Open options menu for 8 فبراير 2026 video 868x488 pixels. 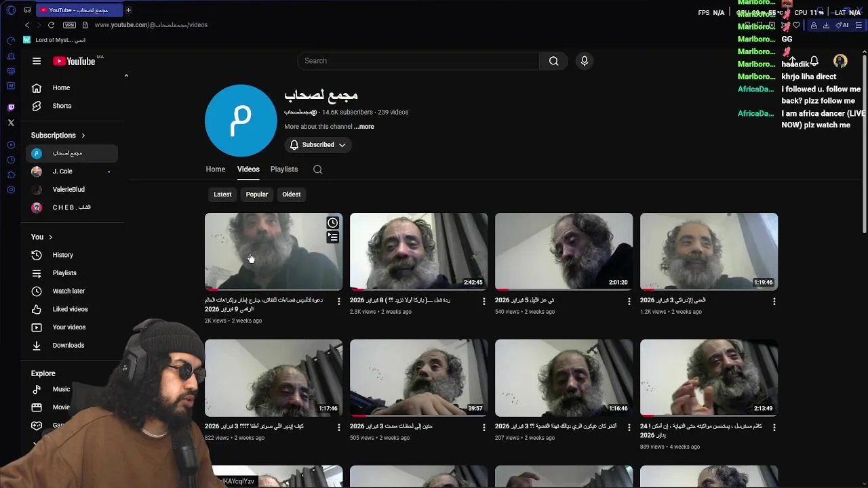[x=484, y=302]
